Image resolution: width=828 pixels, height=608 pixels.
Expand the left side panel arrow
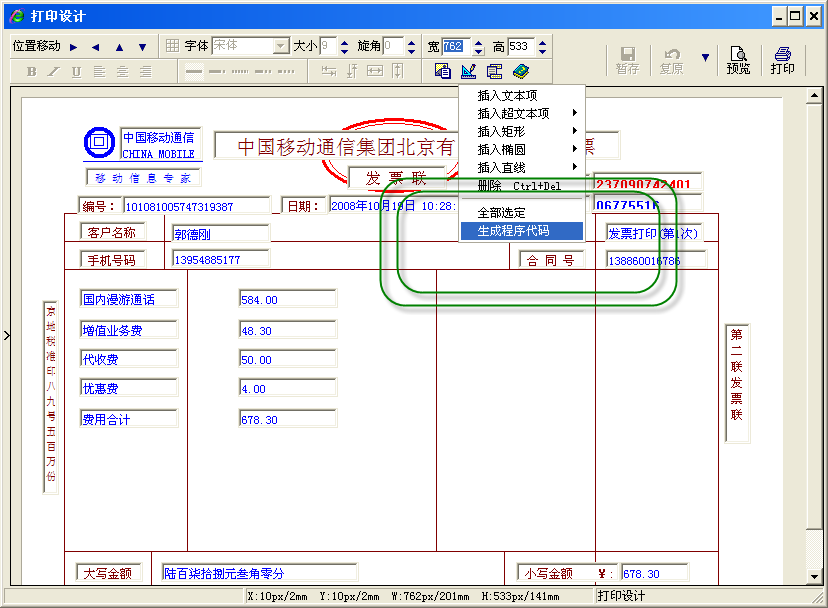point(7,335)
